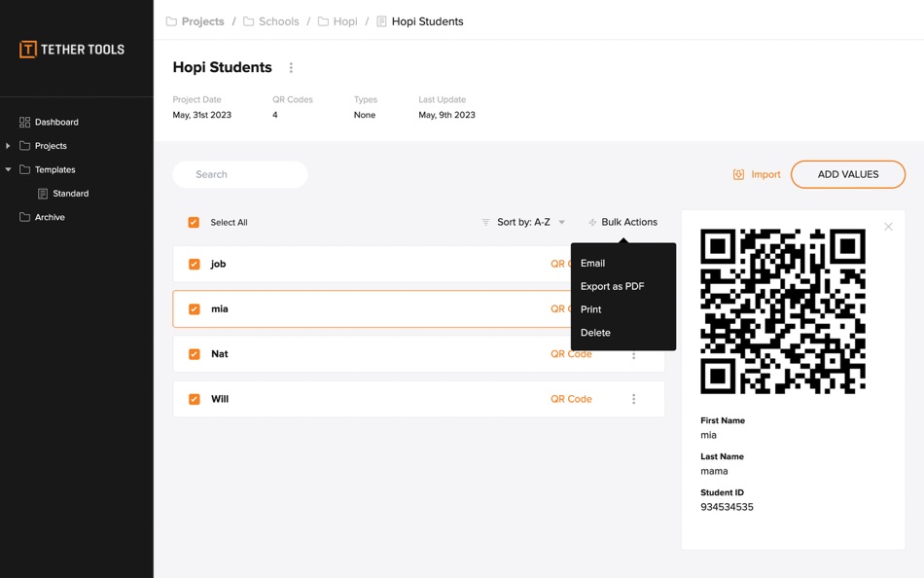Click the Templates folder icon in sidebar
The height and width of the screenshot is (578, 924).
pos(24,169)
